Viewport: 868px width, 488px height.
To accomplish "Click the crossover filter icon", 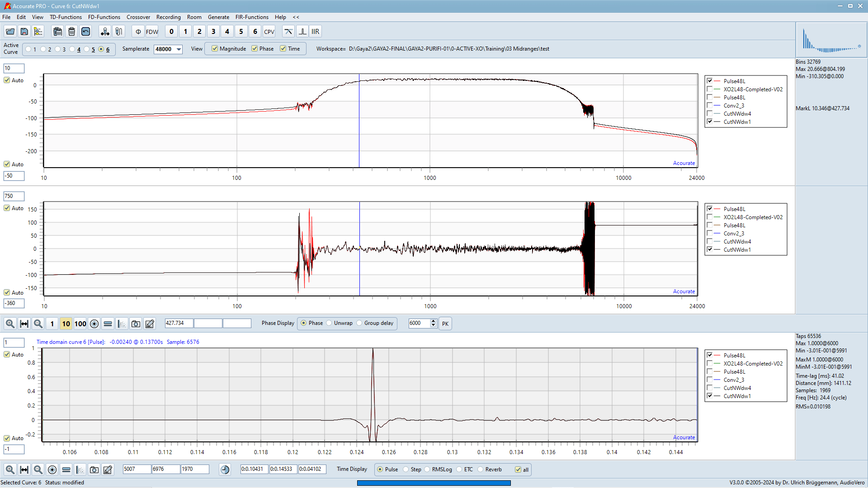I will (x=288, y=32).
